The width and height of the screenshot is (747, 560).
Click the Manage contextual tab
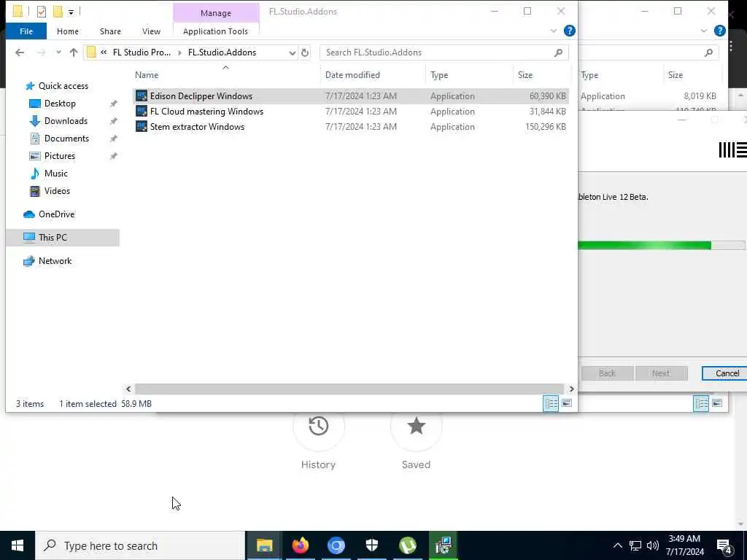tap(215, 13)
